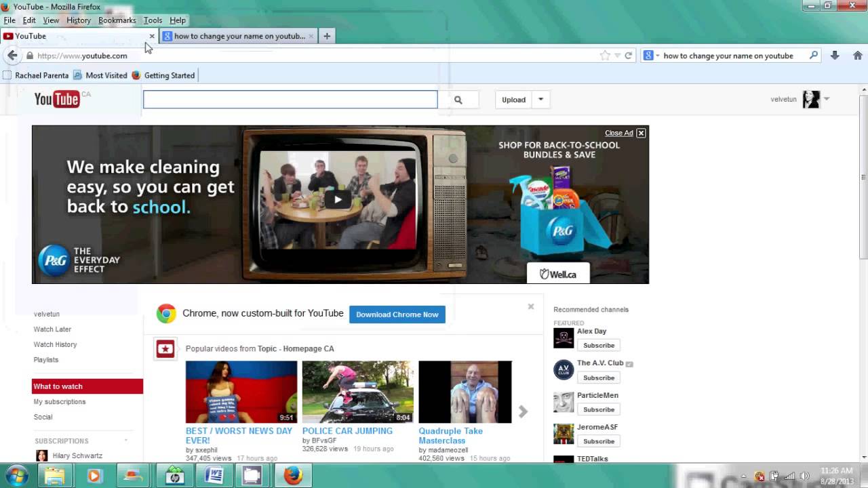Open the Bookmarks menu
Image resolution: width=868 pixels, height=488 pixels.
pyautogui.click(x=117, y=20)
